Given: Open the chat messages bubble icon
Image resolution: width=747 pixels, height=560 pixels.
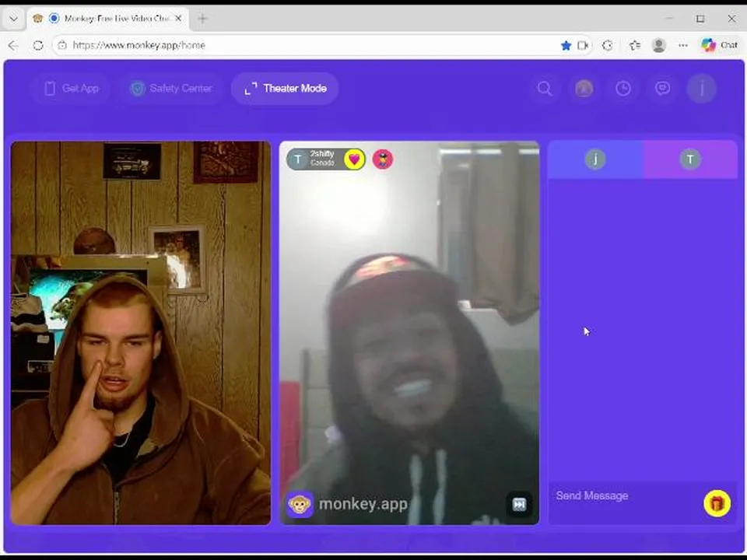Looking at the screenshot, I should click(662, 89).
